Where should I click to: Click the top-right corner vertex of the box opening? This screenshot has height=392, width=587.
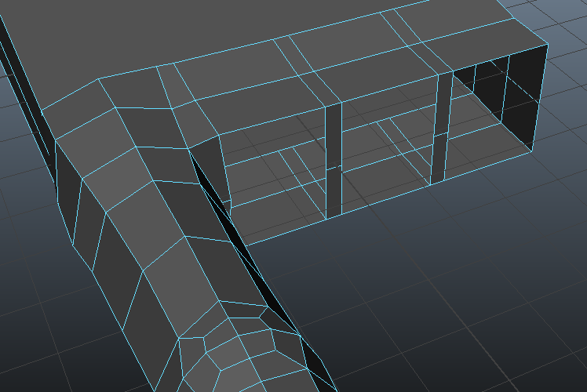tap(545, 45)
